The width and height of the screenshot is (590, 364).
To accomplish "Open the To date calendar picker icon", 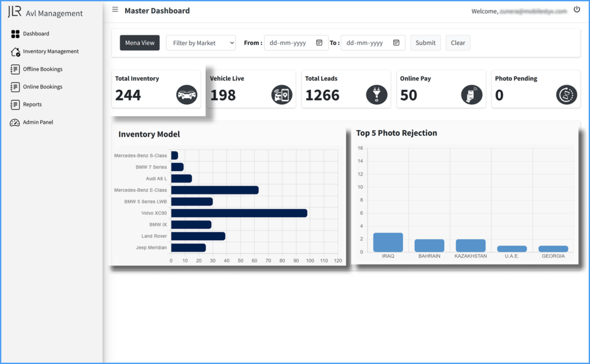I will (x=396, y=43).
